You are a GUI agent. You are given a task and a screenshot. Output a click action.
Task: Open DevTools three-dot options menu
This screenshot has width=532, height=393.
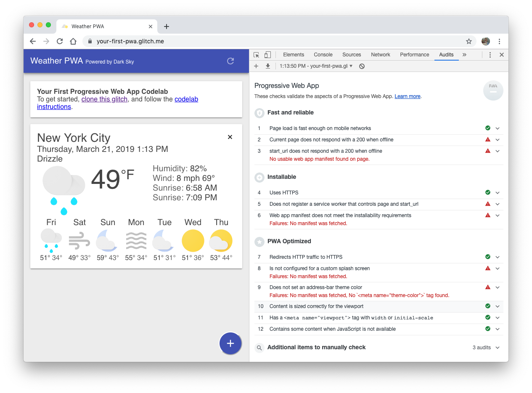(490, 55)
